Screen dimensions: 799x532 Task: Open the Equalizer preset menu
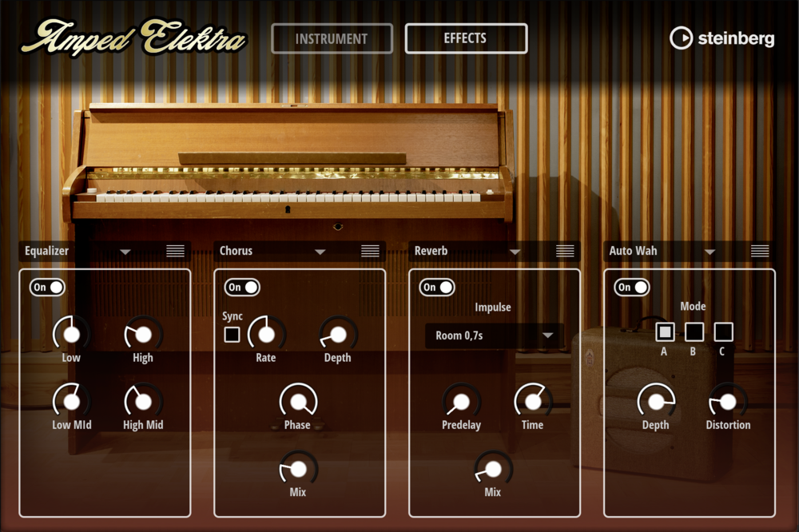click(175, 250)
